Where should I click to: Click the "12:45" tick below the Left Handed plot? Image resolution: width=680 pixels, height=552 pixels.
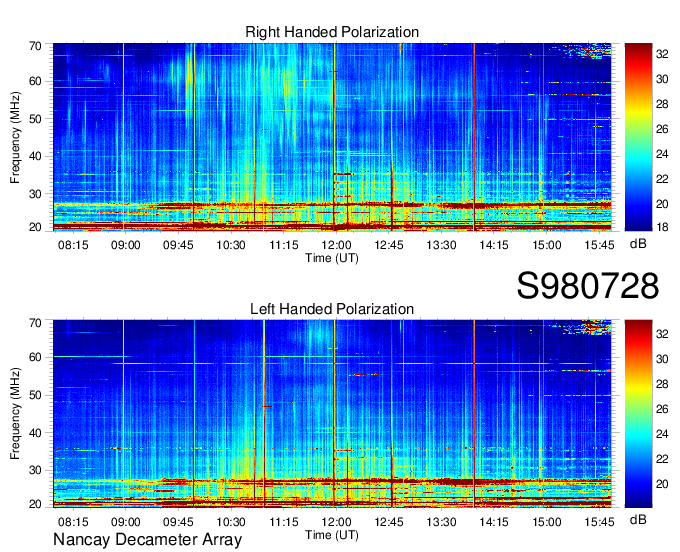(x=389, y=522)
